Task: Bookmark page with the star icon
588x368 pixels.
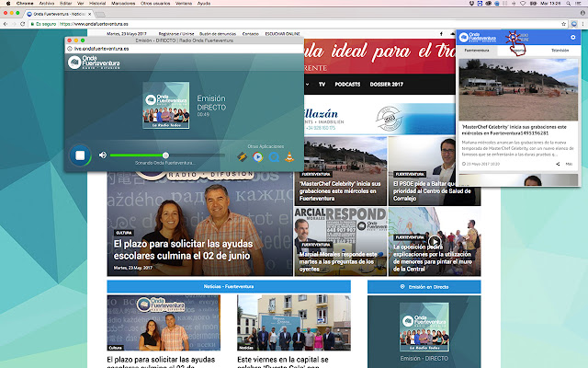Action: click(563, 24)
